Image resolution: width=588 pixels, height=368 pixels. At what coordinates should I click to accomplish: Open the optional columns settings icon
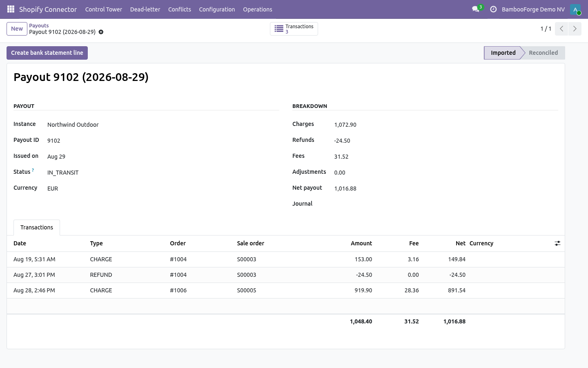pos(557,243)
